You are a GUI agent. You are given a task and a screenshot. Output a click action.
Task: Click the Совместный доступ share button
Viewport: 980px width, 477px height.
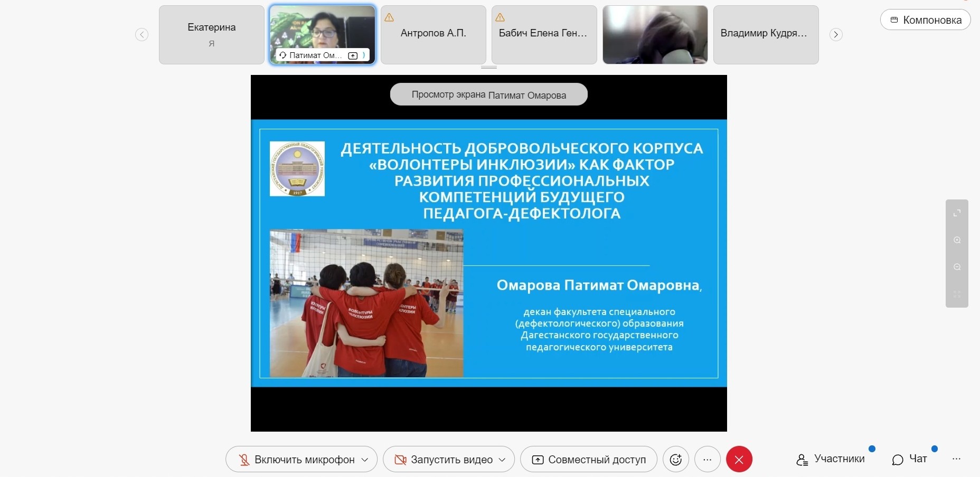point(589,460)
